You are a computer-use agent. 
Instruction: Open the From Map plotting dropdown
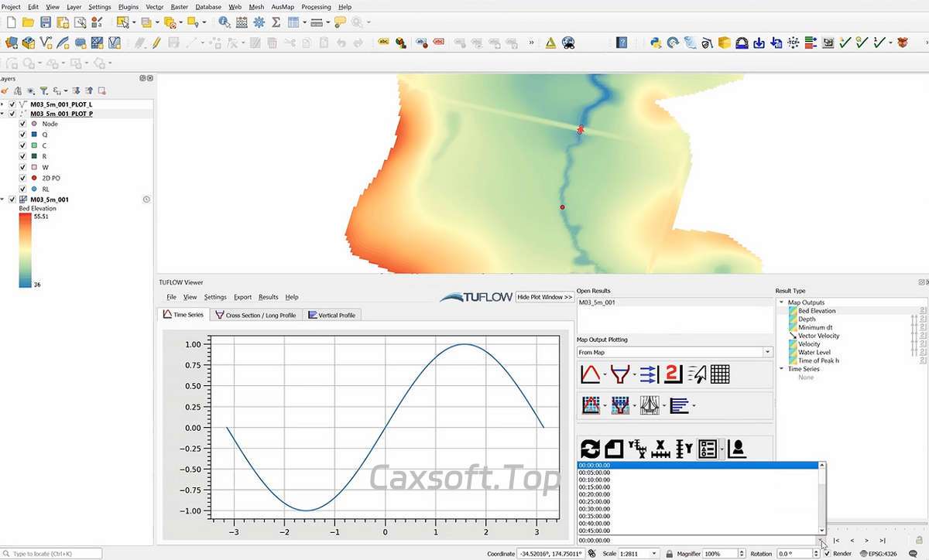(x=674, y=352)
